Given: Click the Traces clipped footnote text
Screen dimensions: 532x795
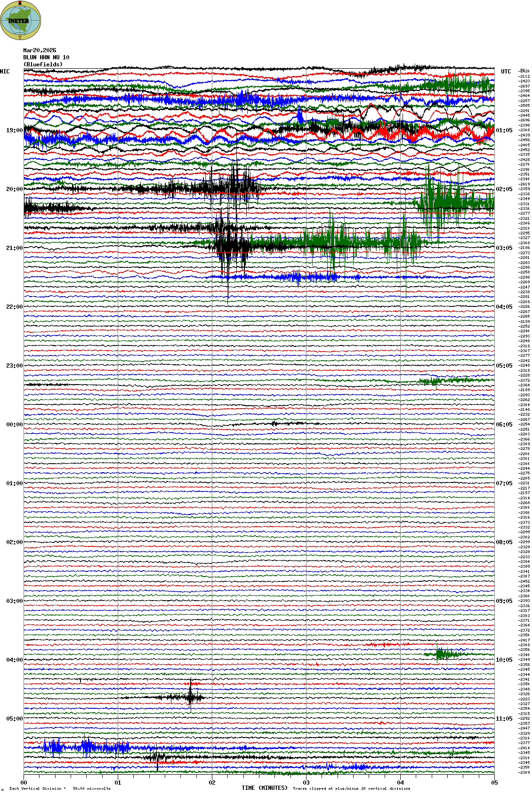Looking at the screenshot, I should click(351, 788).
